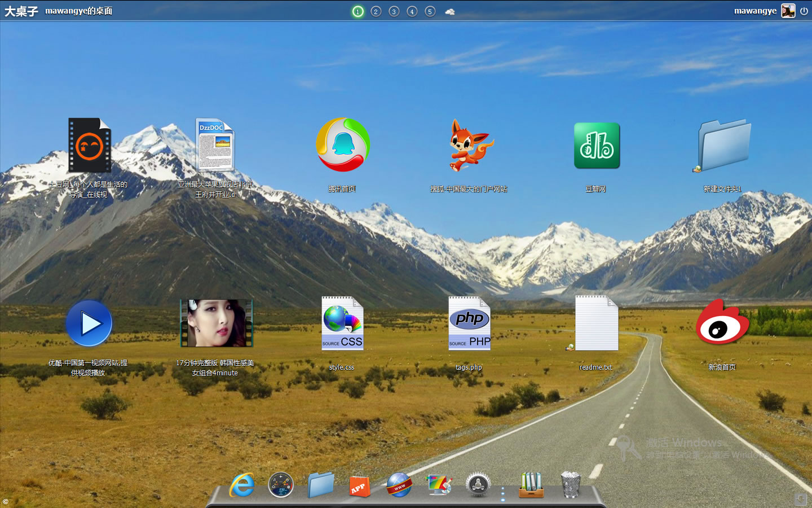812x508 pixels.
Task: Launch Internet Explorer from the dock
Action: (x=242, y=484)
